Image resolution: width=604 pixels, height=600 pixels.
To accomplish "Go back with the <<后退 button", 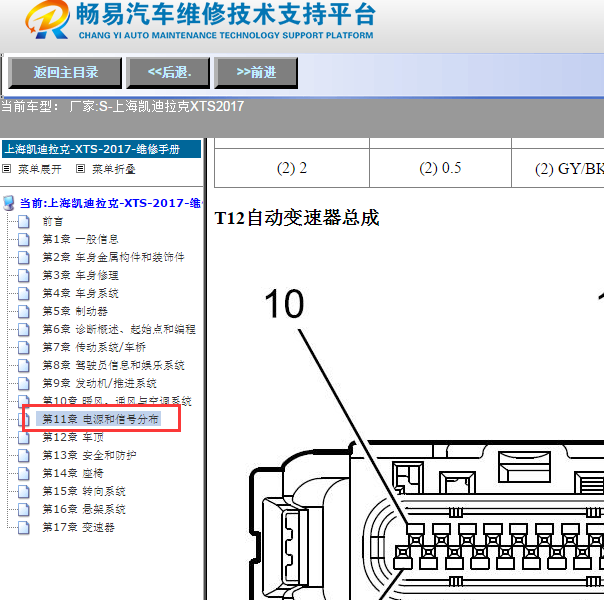I will tap(168, 73).
